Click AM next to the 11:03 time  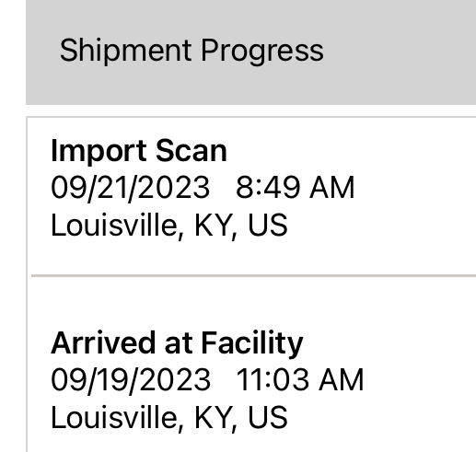click(x=342, y=380)
